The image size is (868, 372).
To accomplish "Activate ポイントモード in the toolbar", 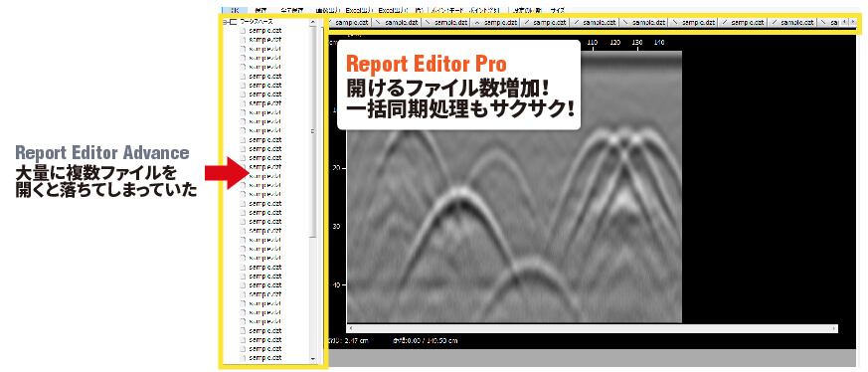I will tap(447, 10).
